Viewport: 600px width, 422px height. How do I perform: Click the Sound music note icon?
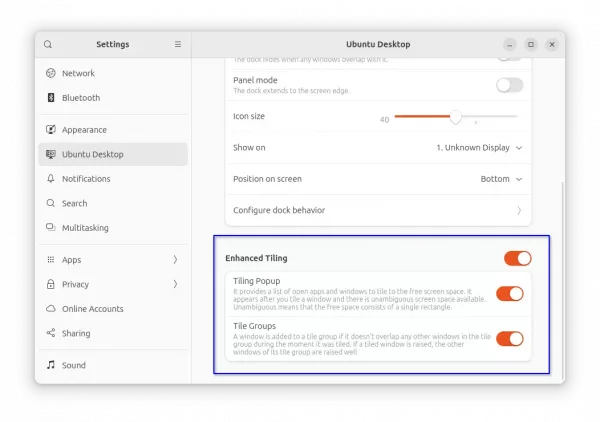[x=51, y=365]
